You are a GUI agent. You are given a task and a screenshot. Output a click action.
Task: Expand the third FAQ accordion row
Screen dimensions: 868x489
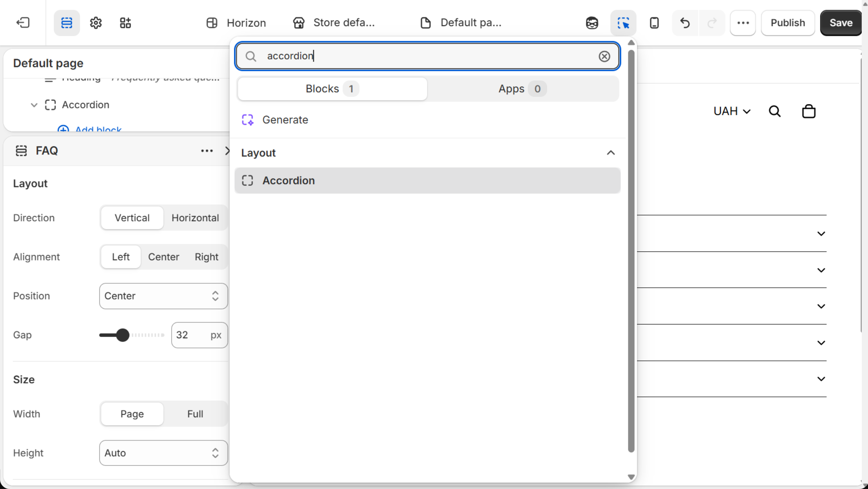(821, 306)
